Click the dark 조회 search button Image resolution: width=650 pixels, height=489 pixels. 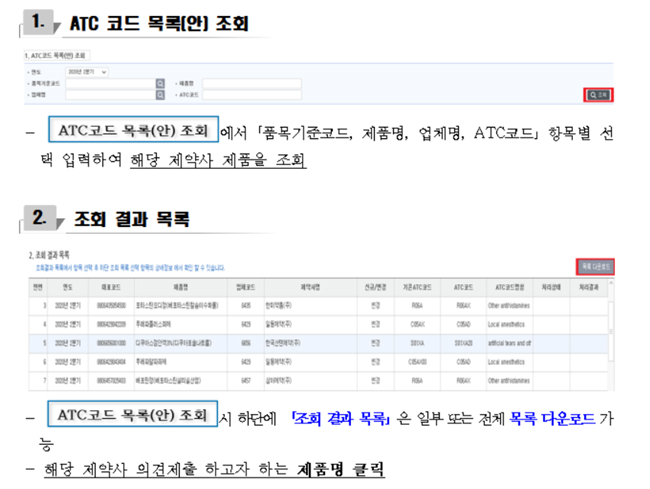pos(598,95)
